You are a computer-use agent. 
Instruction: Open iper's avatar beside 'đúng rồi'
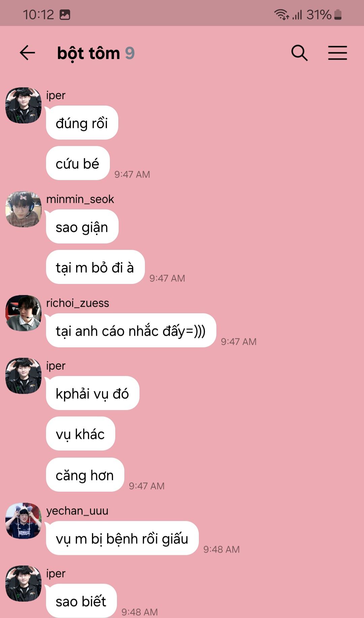23,105
